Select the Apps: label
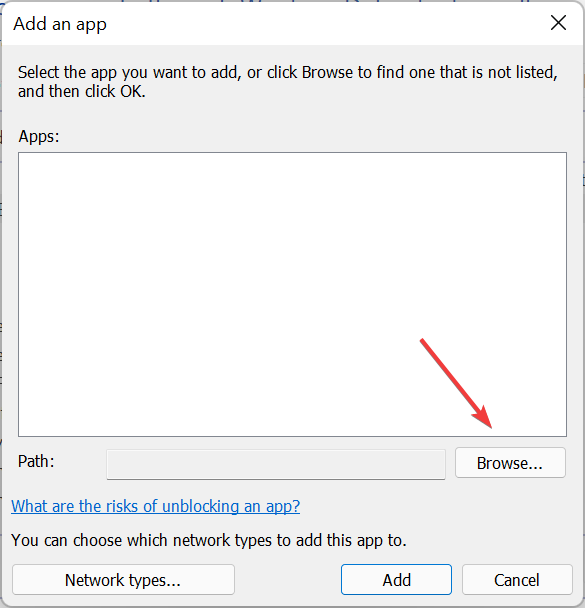The width and height of the screenshot is (585, 608). pyautogui.click(x=39, y=136)
